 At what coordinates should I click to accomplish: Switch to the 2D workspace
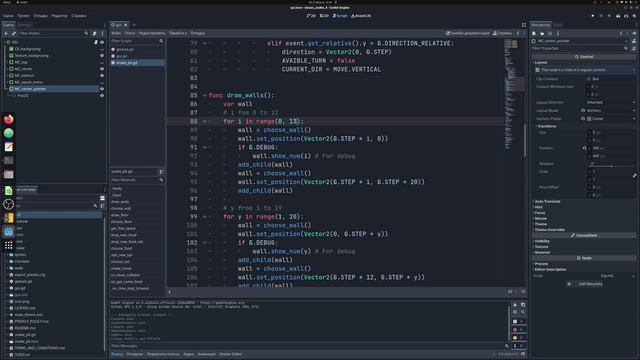(x=311, y=16)
